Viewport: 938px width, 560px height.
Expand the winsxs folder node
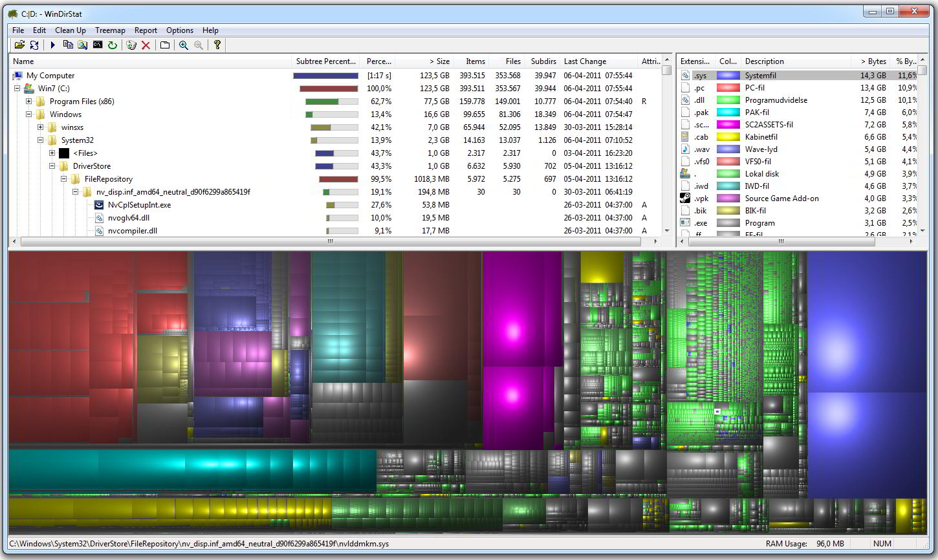pos(40,127)
